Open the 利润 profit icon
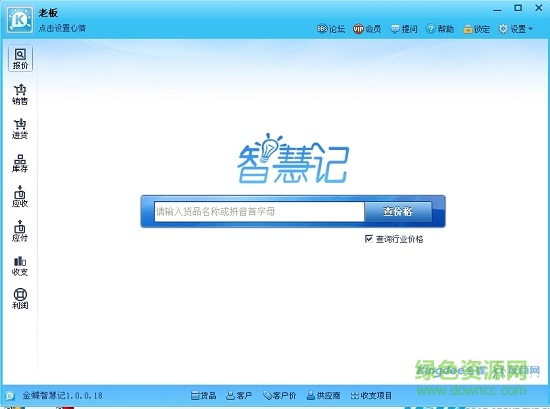The image size is (550, 409). (x=20, y=299)
